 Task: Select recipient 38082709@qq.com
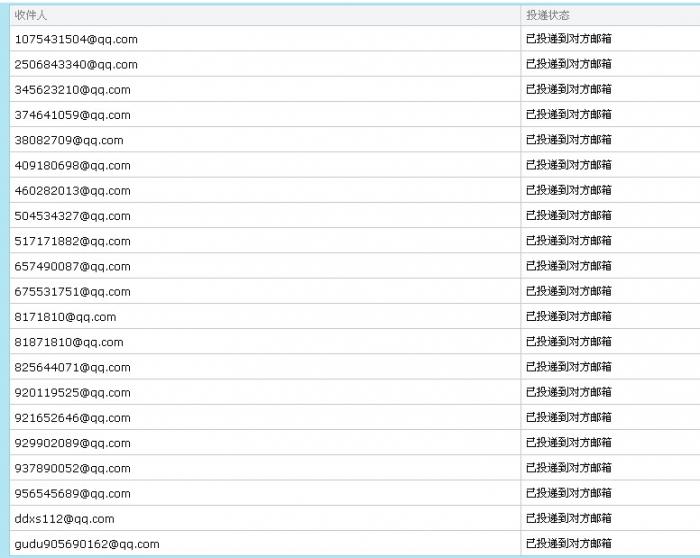coord(69,140)
